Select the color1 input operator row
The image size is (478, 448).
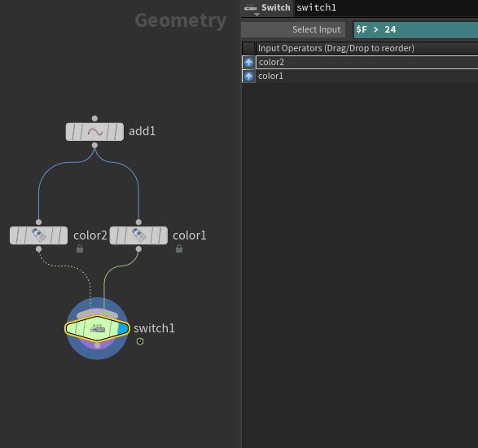pyautogui.click(x=366, y=76)
